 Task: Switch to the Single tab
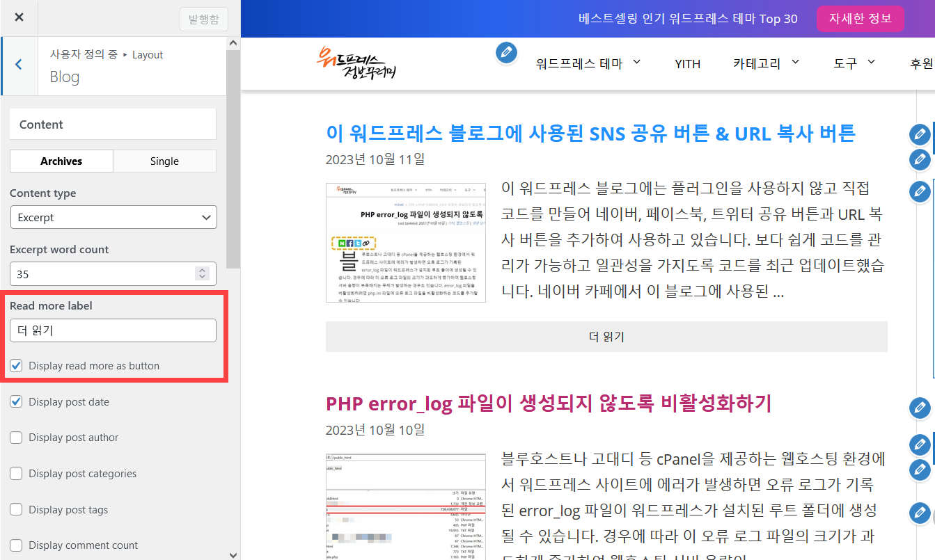164,161
